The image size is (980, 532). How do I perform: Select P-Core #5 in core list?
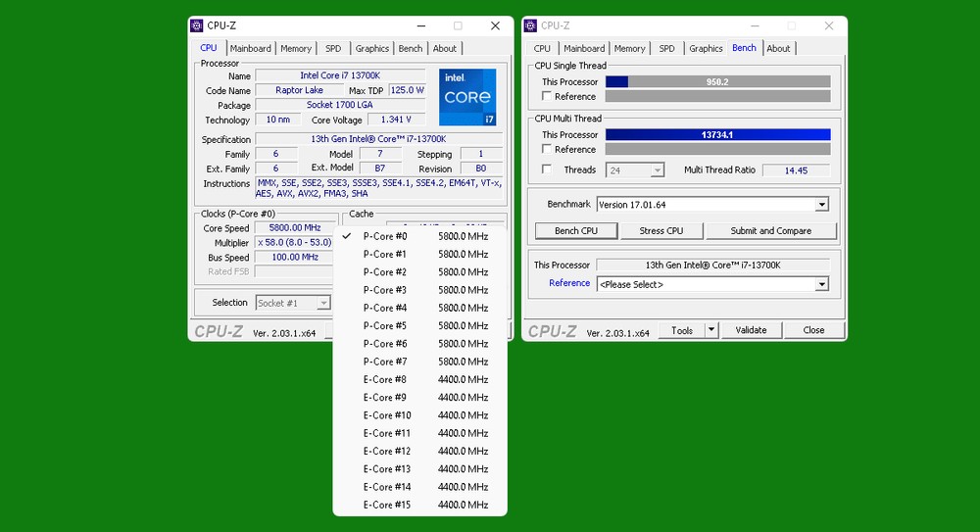419,325
